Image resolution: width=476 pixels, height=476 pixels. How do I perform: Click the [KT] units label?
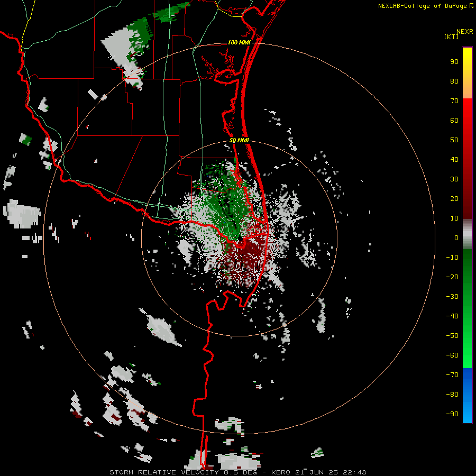[x=452, y=36]
